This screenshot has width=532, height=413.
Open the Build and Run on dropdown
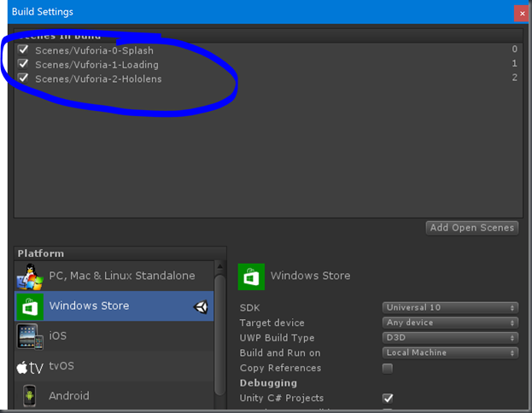point(450,352)
